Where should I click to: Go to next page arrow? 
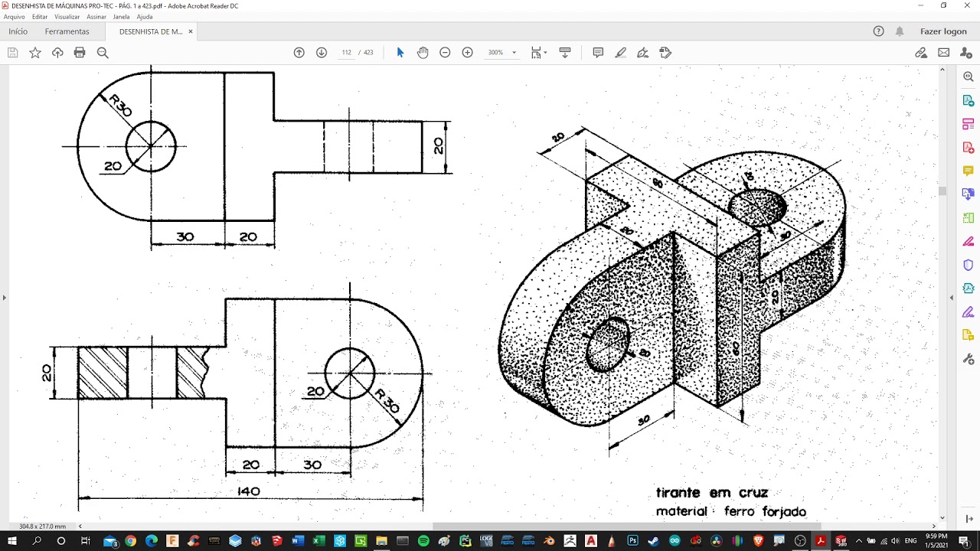click(322, 53)
